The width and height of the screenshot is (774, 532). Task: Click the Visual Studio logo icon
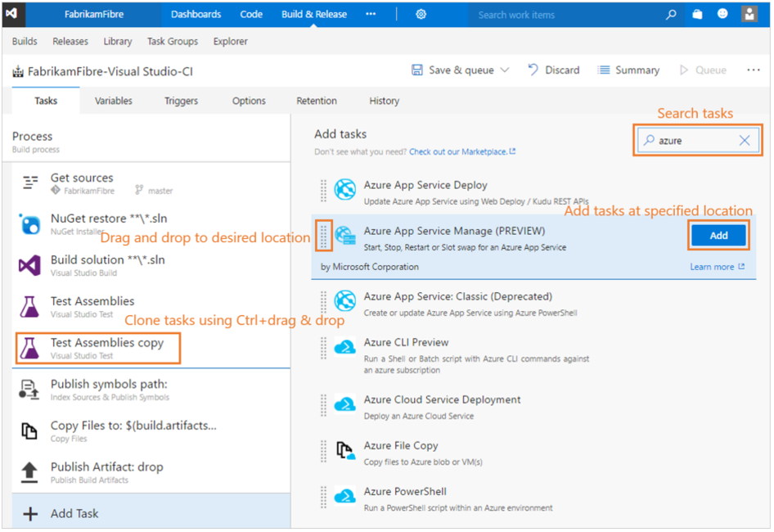point(11,13)
